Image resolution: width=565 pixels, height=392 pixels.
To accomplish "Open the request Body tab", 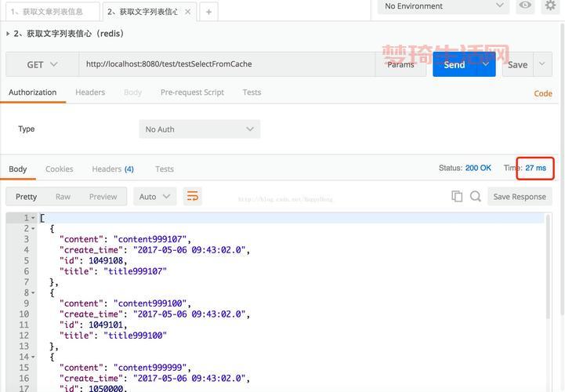I will (x=132, y=93).
